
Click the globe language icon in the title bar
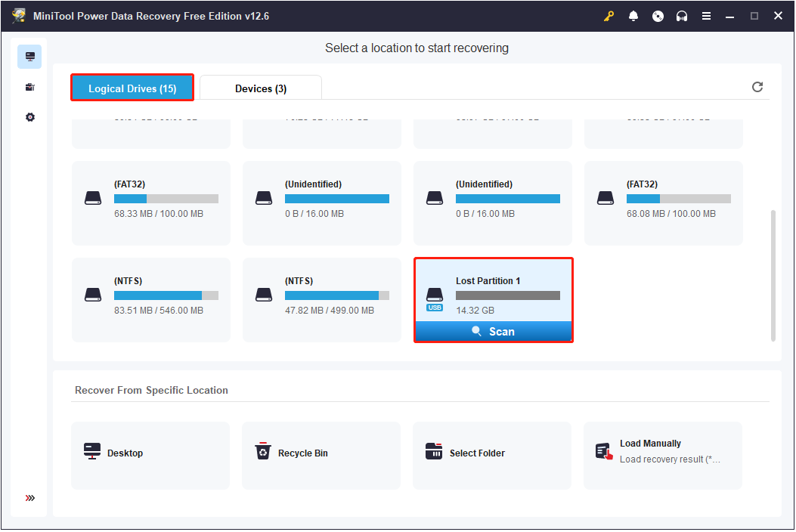(658, 15)
